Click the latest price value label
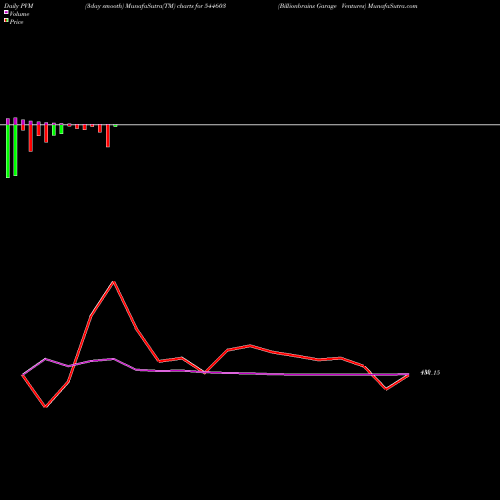Screen dimensions: 500x500 430,373
